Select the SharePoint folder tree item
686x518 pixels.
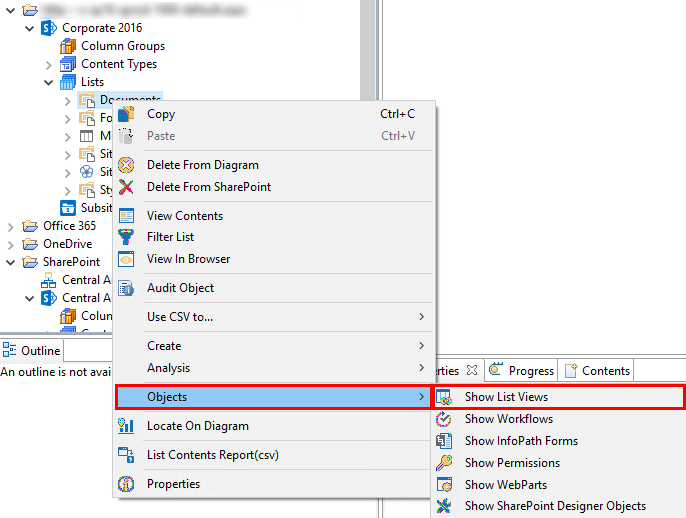click(x=71, y=262)
